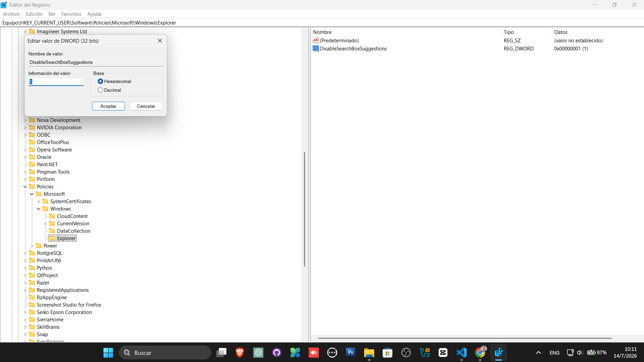Show hidden system tray icons

click(x=539, y=353)
